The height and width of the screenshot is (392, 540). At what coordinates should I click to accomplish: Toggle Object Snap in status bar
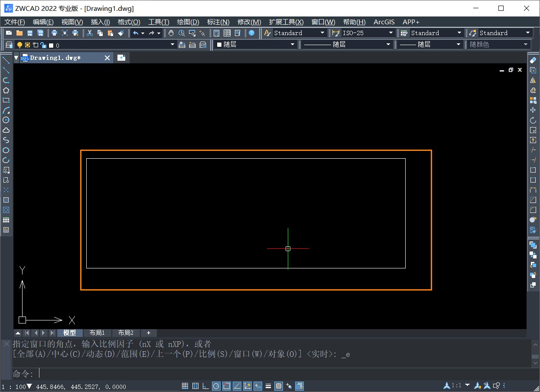click(226, 386)
